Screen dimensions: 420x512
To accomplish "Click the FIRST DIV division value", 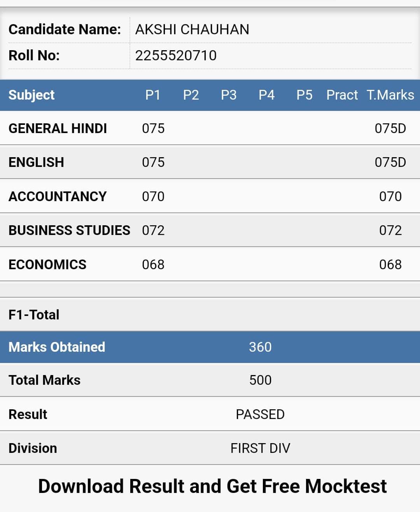I will tap(260, 448).
